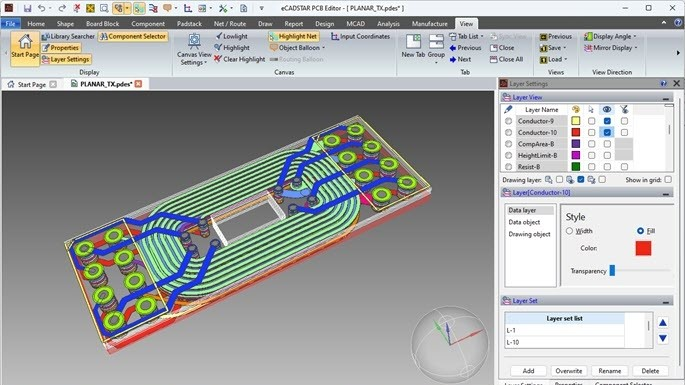Click the Save icon in quick access toolbar

[x=28, y=8]
